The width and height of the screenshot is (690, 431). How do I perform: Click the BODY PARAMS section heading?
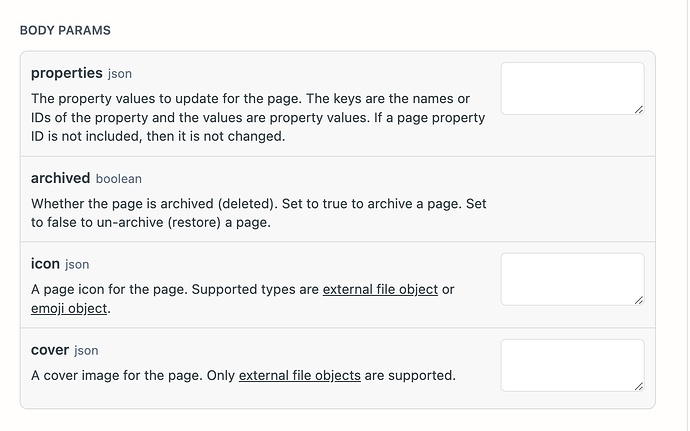[65, 30]
